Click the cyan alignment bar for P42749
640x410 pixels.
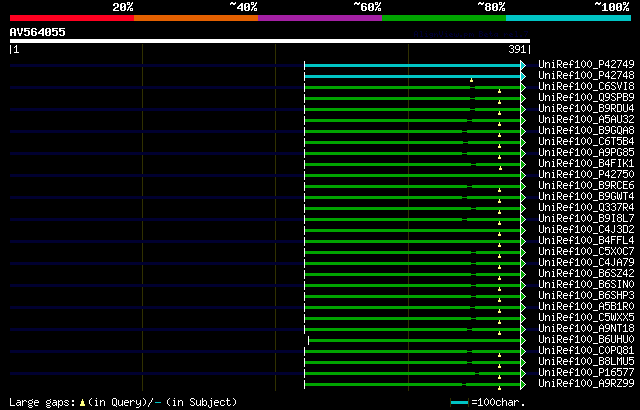(x=413, y=66)
